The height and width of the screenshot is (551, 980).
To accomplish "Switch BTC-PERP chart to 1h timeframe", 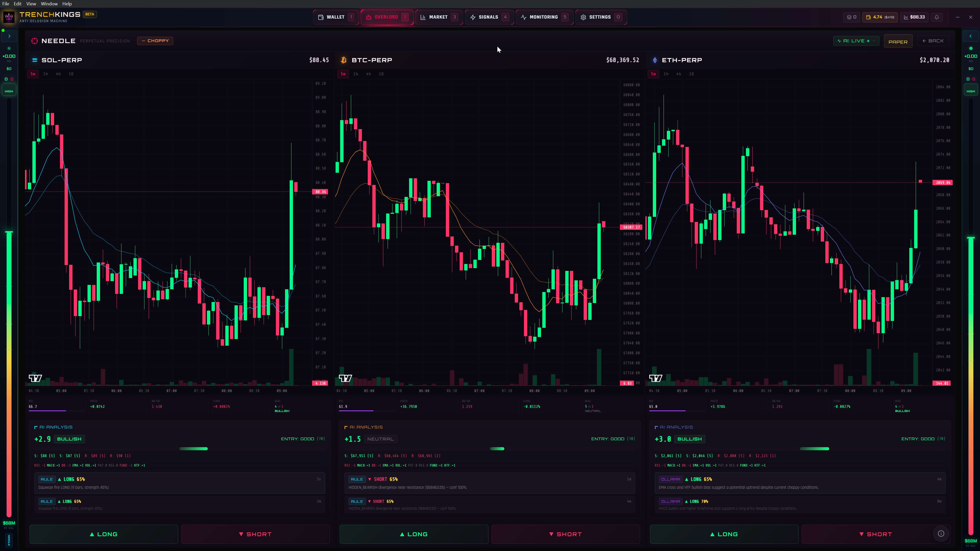I will (356, 74).
